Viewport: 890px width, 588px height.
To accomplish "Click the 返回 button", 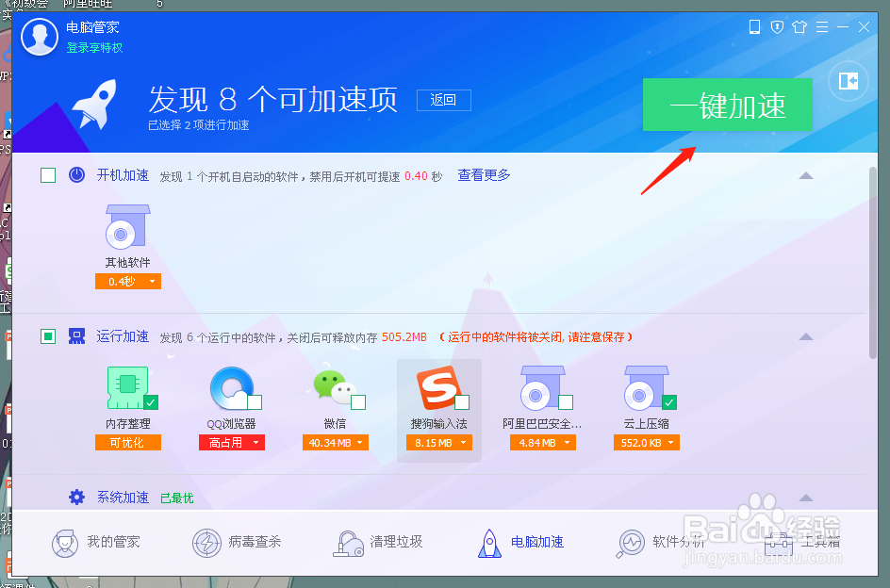I will tap(443, 101).
